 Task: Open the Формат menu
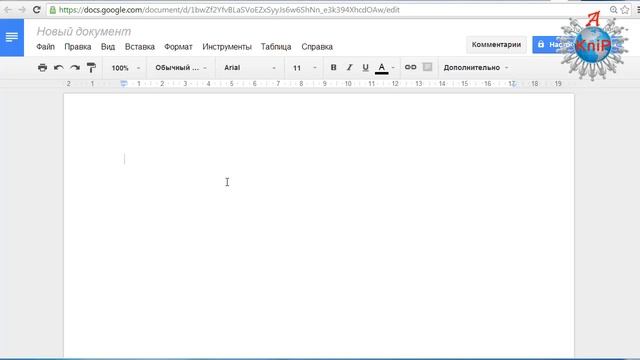(x=178, y=47)
